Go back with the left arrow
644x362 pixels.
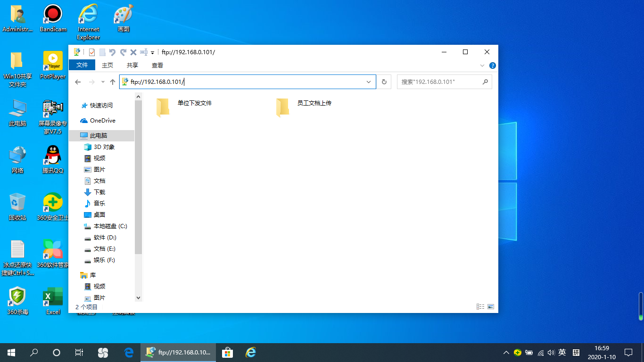78,82
